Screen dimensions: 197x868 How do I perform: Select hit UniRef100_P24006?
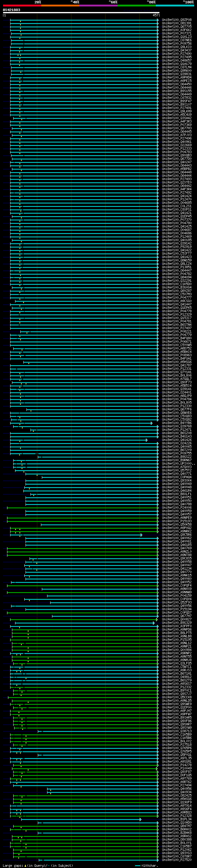pyautogui.click(x=176, y=507)
